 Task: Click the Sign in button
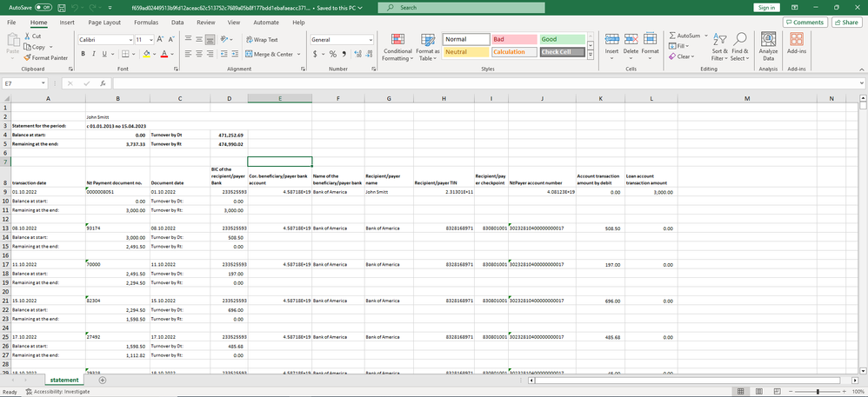tap(766, 7)
